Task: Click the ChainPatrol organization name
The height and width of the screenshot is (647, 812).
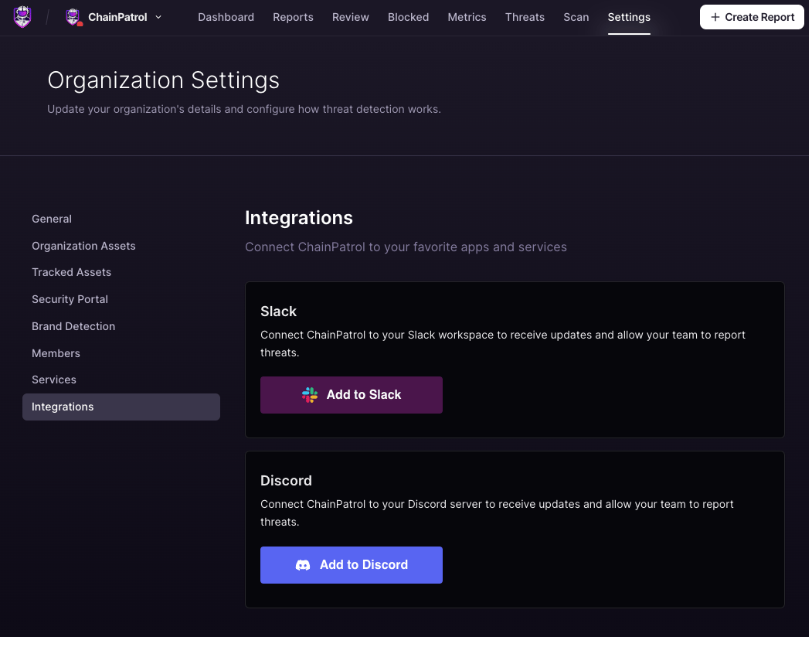Action: [117, 17]
